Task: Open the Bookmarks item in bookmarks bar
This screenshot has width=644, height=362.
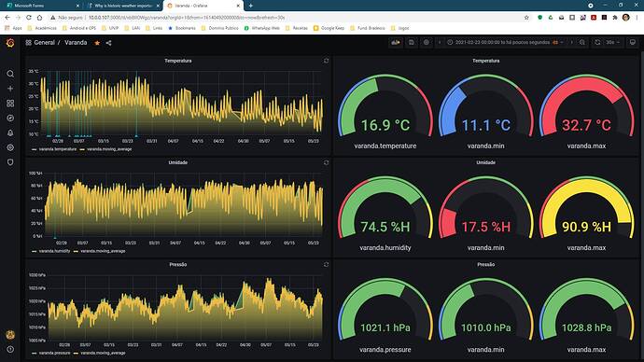Action: [x=182, y=28]
